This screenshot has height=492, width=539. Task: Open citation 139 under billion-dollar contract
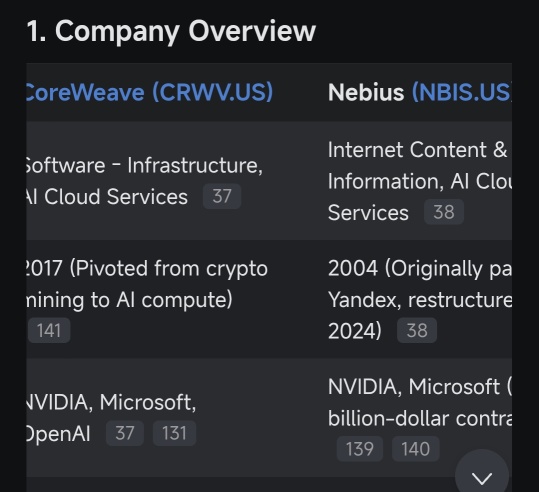[x=360, y=449]
